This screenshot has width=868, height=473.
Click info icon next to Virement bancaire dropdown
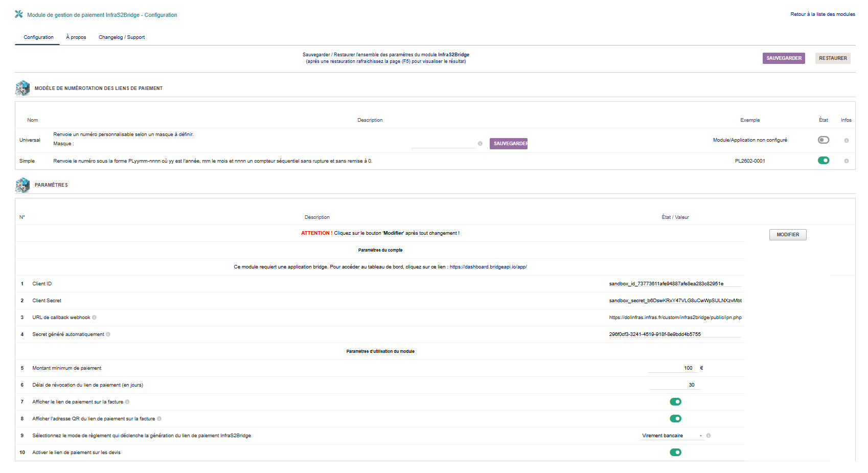point(709,436)
